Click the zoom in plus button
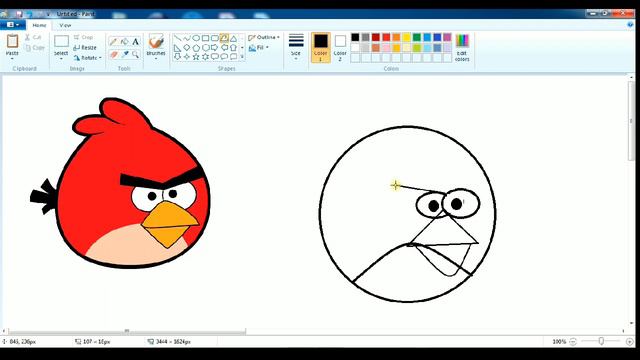Viewport: 640px width, 360px height. (629, 342)
